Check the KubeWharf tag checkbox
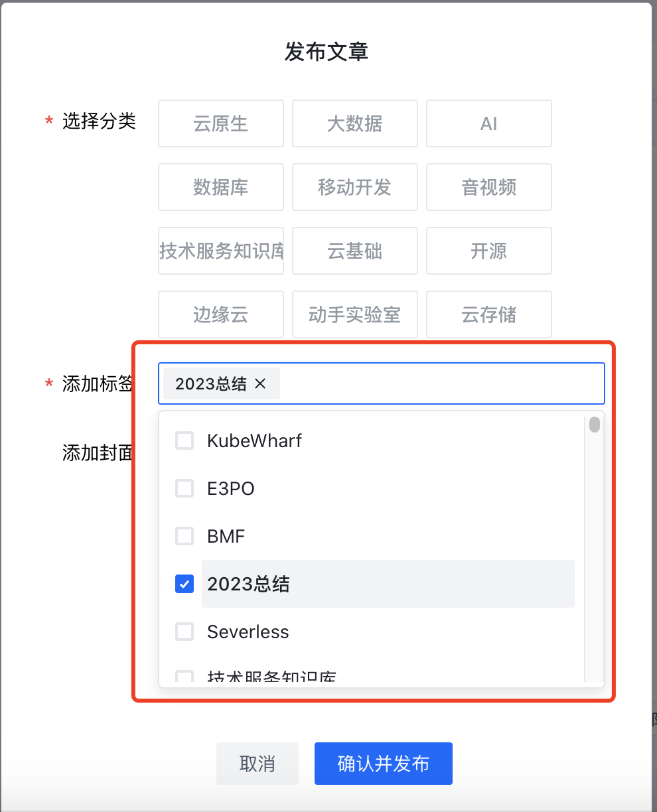The height and width of the screenshot is (812, 657). click(x=184, y=440)
